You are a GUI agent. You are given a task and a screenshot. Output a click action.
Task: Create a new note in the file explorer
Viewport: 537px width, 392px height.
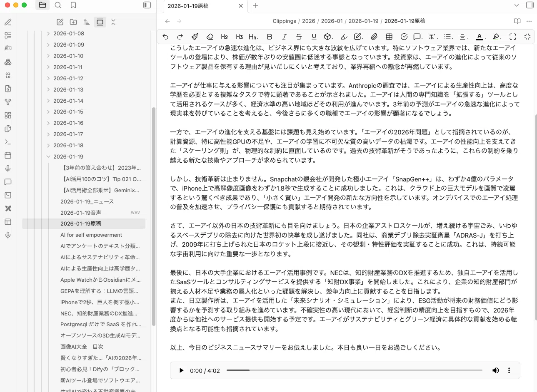pos(60,22)
